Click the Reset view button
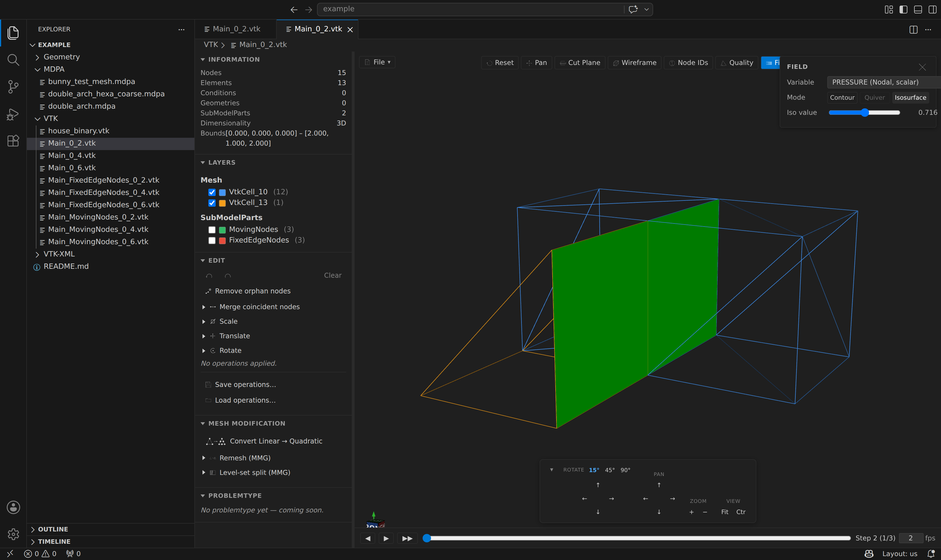Screen dimensions: 941x560 point(500,63)
